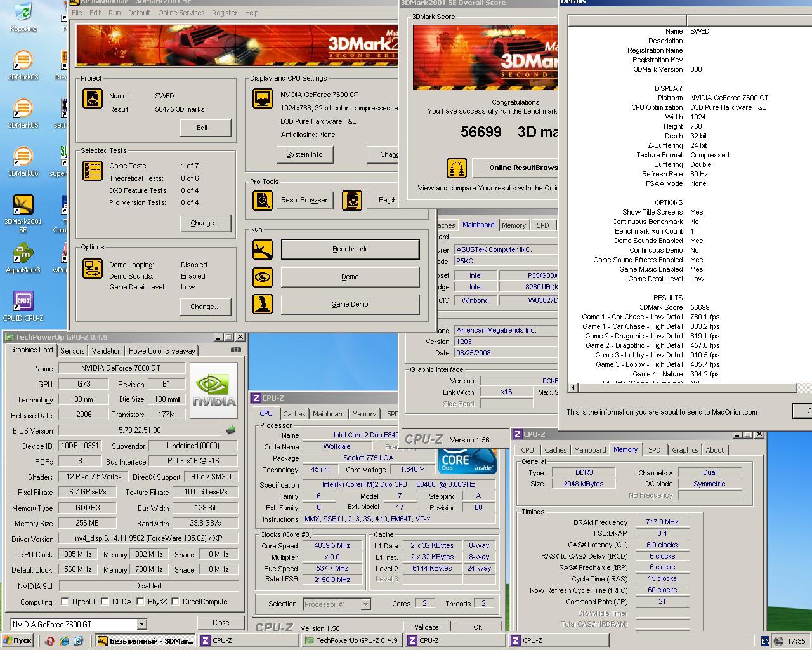Screen dimensions: 812x650
Task: Click the Online ResultBrowser icon in score window
Action: point(457,168)
